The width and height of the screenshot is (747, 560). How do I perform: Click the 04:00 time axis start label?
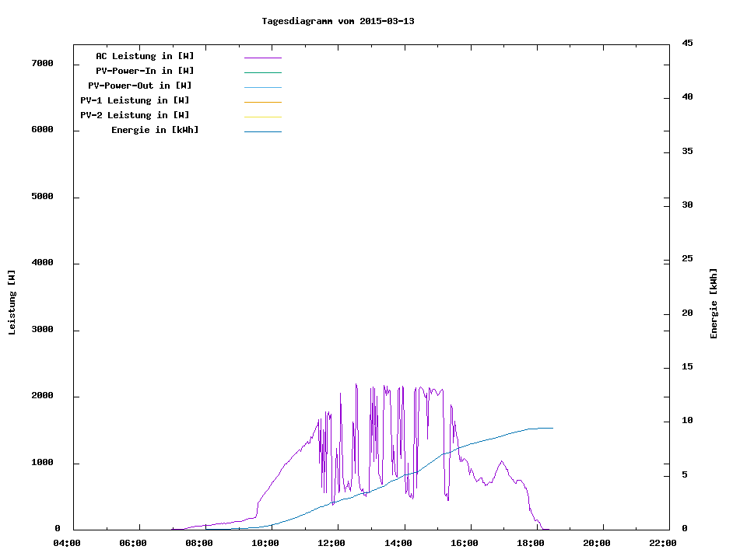point(67,544)
